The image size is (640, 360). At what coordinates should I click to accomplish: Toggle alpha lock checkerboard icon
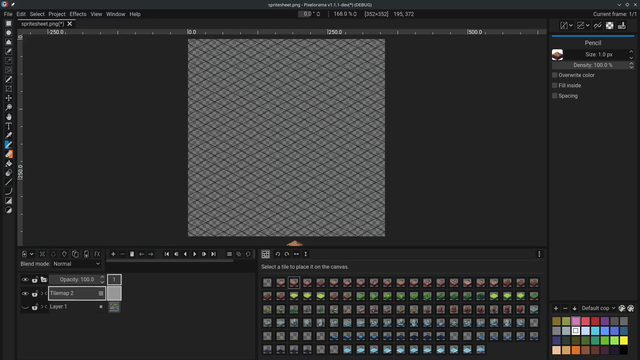point(609,26)
